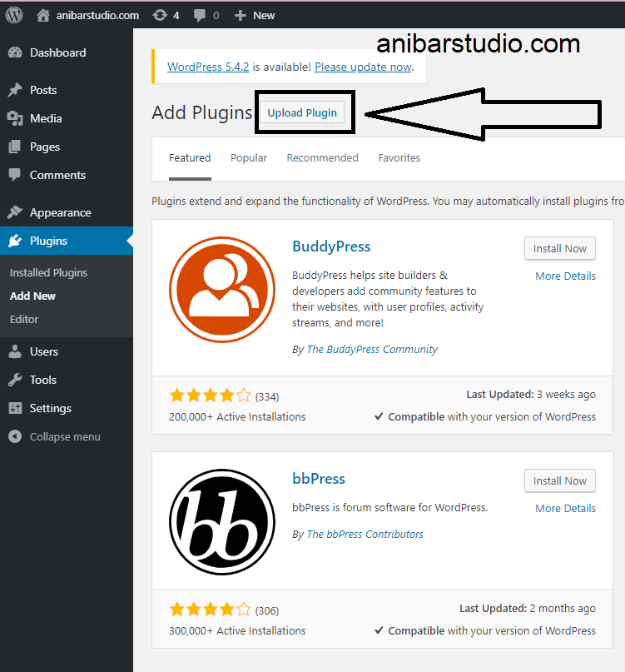625x672 pixels.
Task: Click the plus icon beside New
Action: pos(241,16)
